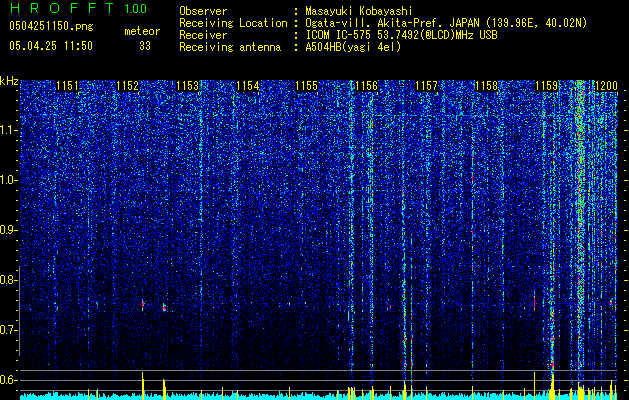Click the 1.0 kHz axis label
The image size is (629, 400).
(8, 181)
